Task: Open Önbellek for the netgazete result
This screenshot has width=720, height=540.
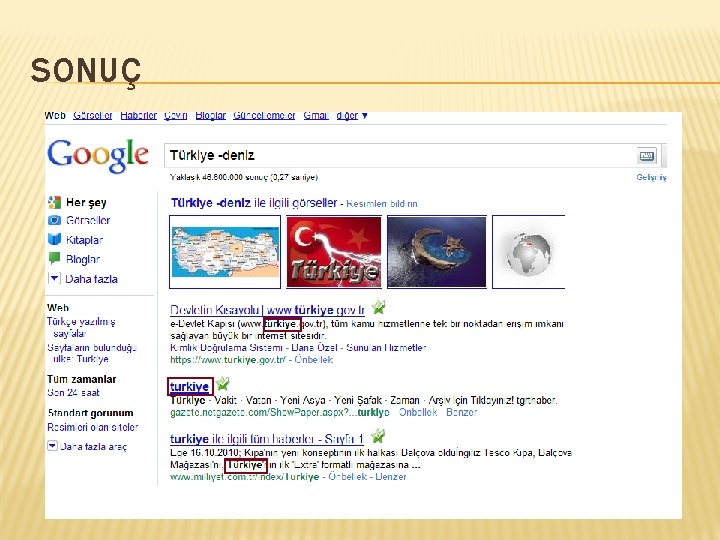Action: coord(418,412)
